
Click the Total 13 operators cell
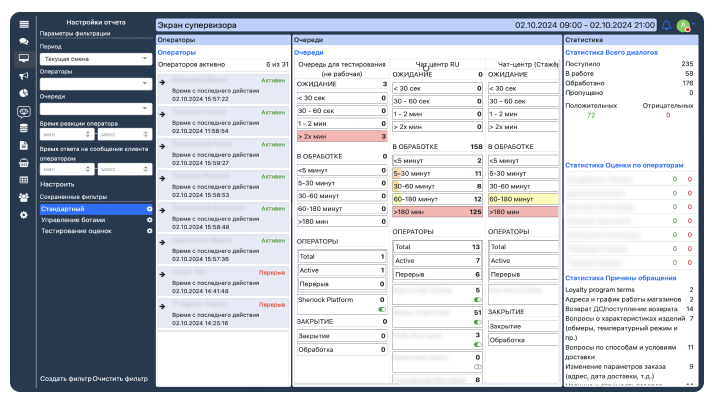[x=437, y=247]
